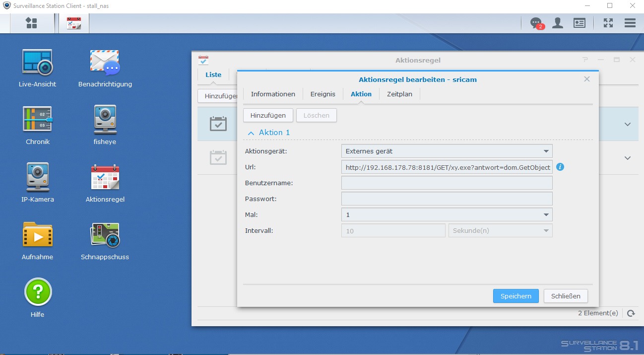Click the Intervall value field
Image resolution: width=644 pixels, height=355 pixels.
(393, 230)
